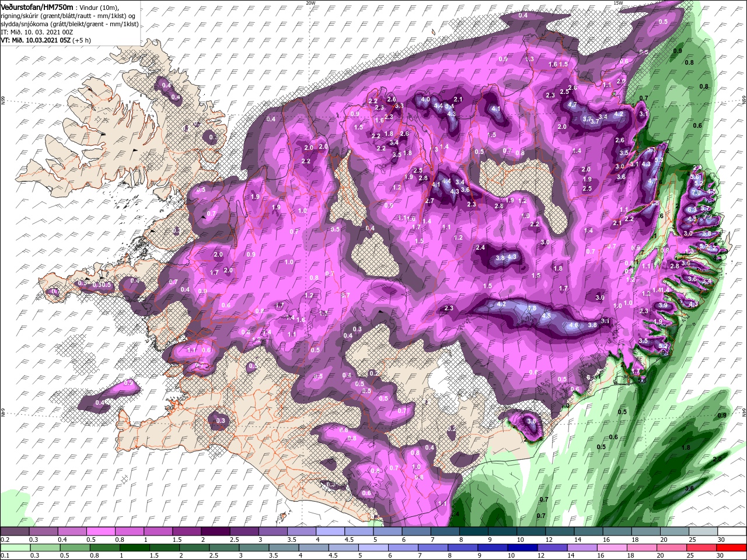Select upper legend swatch starting at 12
747x560 pixels.
pyautogui.click(x=560, y=532)
